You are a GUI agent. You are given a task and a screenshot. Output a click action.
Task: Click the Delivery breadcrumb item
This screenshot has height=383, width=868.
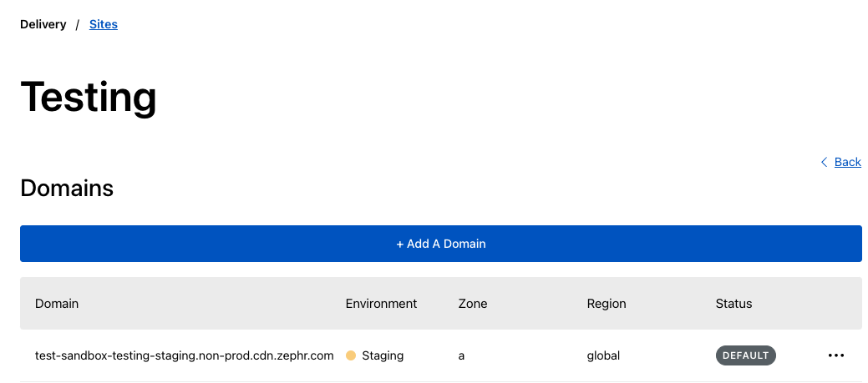(x=43, y=24)
